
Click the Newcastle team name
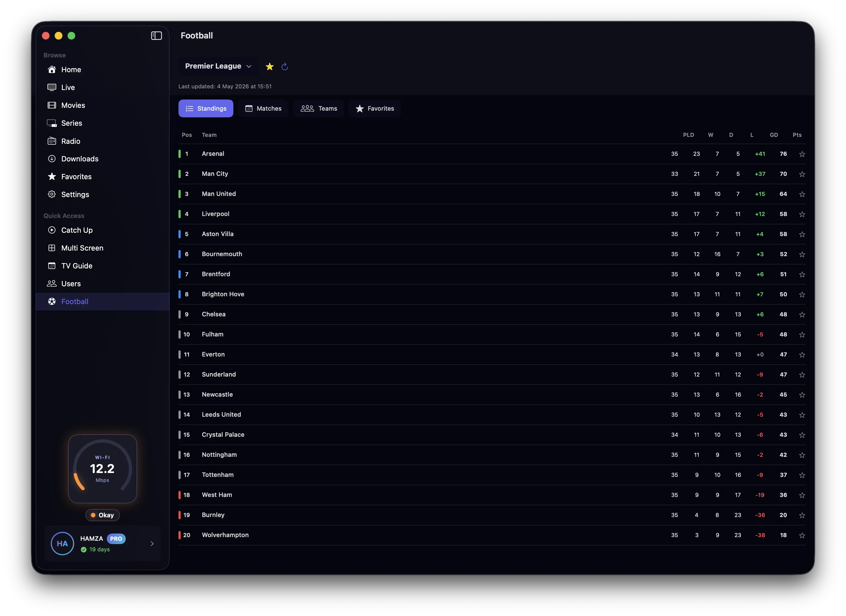coord(217,394)
